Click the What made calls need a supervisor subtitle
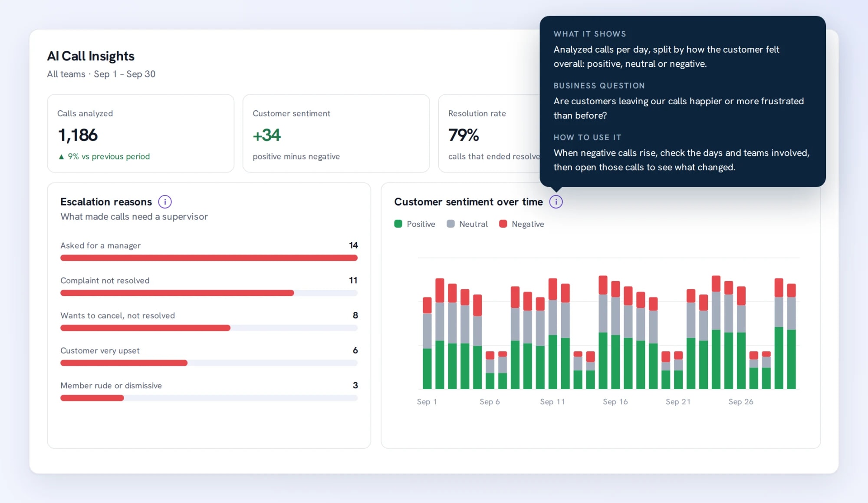This screenshot has height=503, width=868. pyautogui.click(x=134, y=217)
